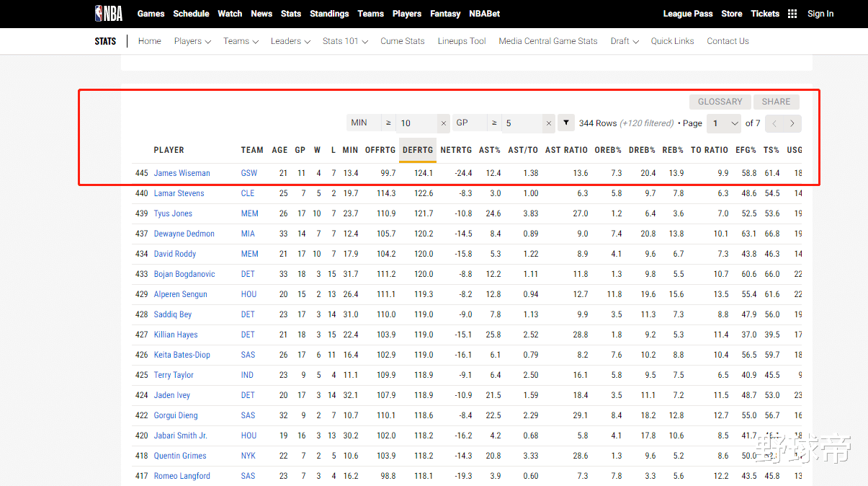Open League Pass link

[688, 14]
